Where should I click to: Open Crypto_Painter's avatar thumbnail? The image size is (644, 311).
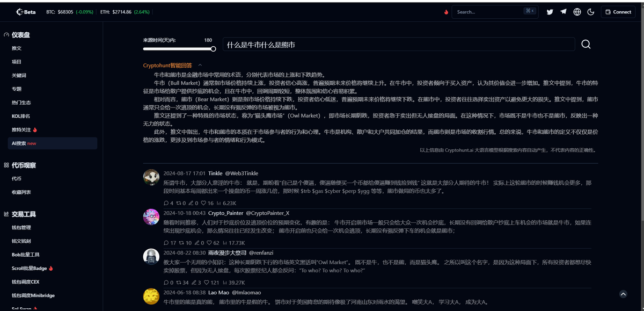click(151, 217)
